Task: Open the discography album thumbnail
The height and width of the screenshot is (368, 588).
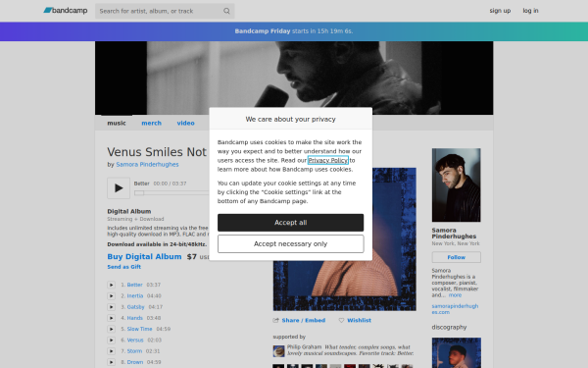Action: coord(456,353)
